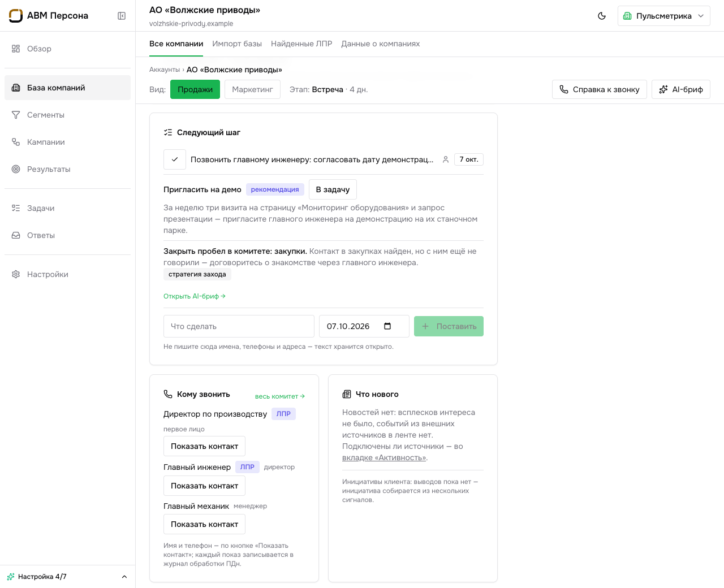Click the ЛПР badge next to Главный инженер

[247, 467]
